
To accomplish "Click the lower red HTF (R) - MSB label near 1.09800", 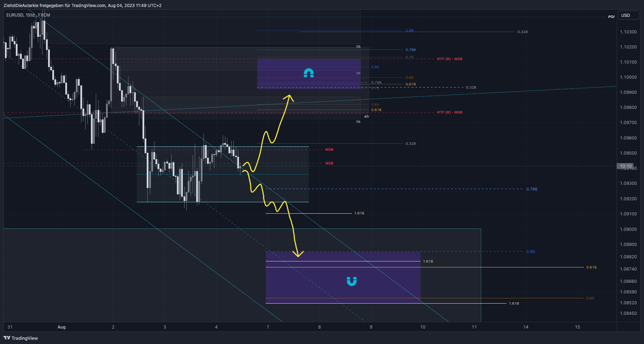I will (450, 112).
